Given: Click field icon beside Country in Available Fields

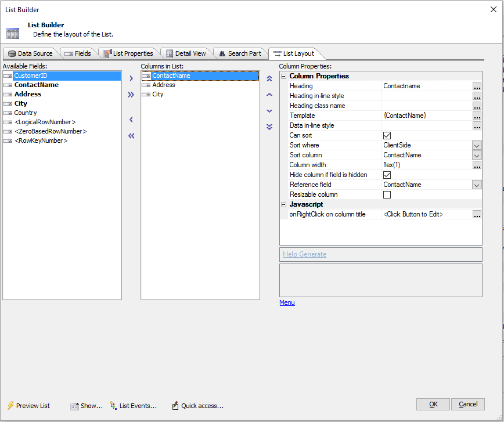Looking at the screenshot, I should coord(8,113).
